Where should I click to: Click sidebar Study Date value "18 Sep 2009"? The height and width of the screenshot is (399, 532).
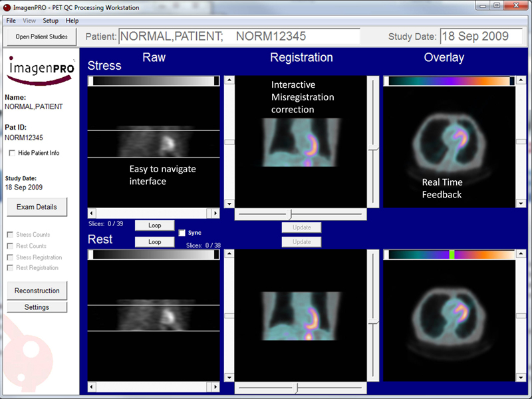click(x=24, y=188)
